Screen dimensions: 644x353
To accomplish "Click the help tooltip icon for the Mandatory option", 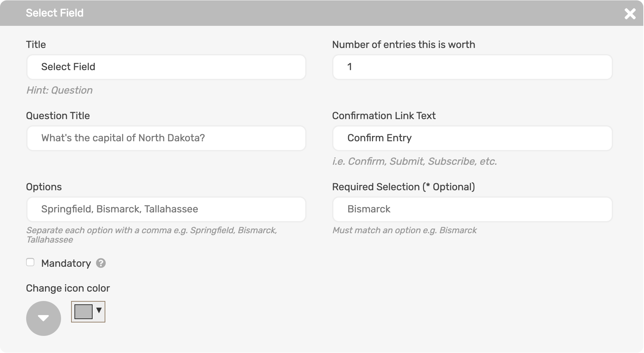I will (x=101, y=263).
